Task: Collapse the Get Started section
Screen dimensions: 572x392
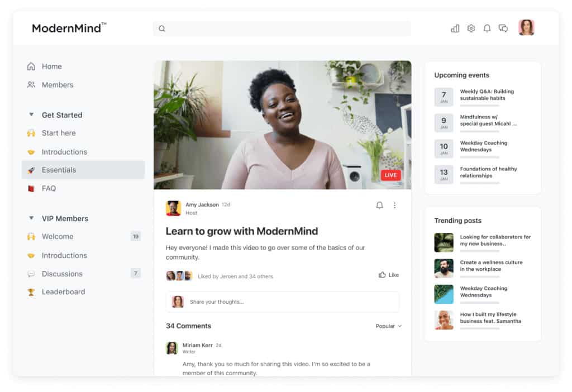Action: coord(31,114)
